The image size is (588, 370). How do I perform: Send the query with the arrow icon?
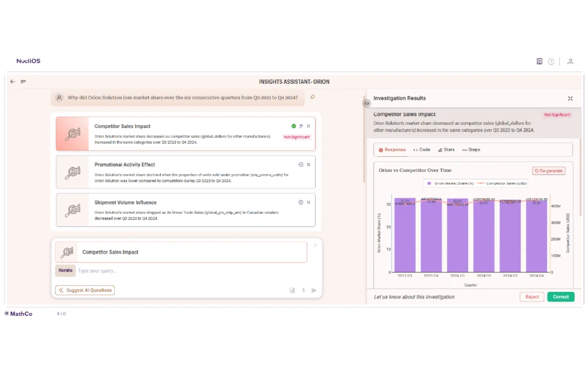click(x=314, y=290)
